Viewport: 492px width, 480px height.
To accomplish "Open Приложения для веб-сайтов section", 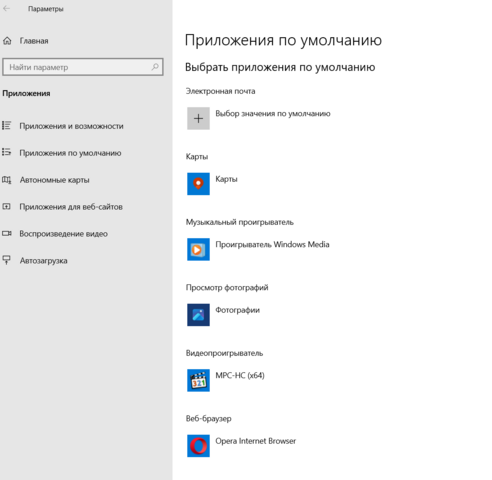I will (x=71, y=207).
